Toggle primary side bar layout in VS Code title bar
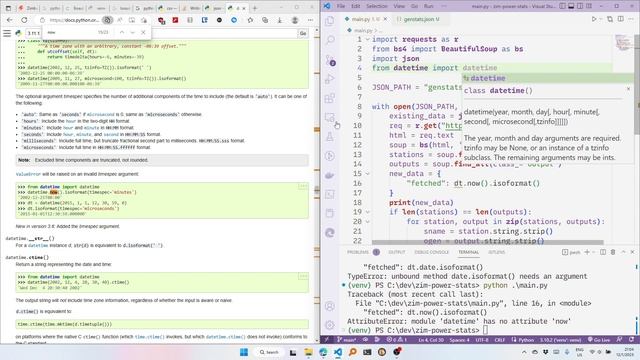640x360 pixels. tap(562, 6)
